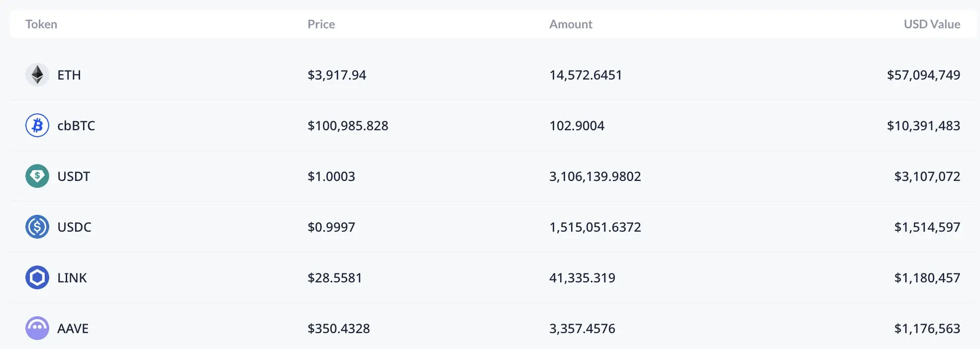Click the AAVE purple ghost icon
The width and height of the screenshot is (980, 349).
[37, 328]
